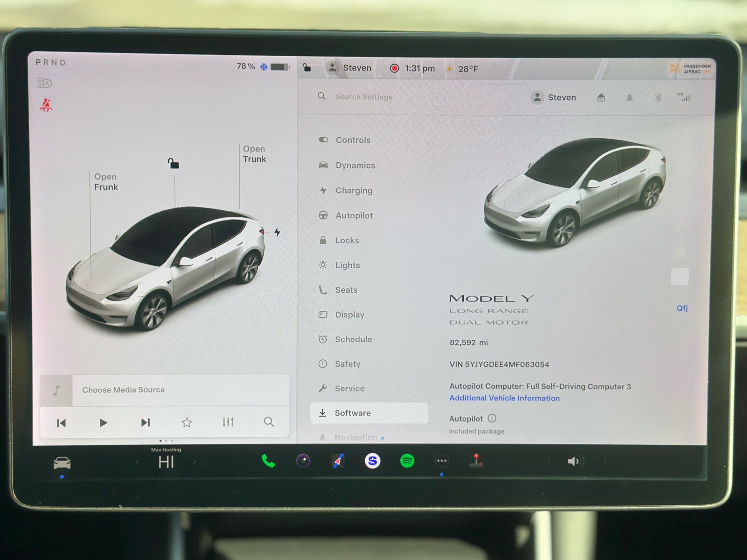Increase temperature with right chevron
Screen dimensions: 747x560
[x=195, y=462]
